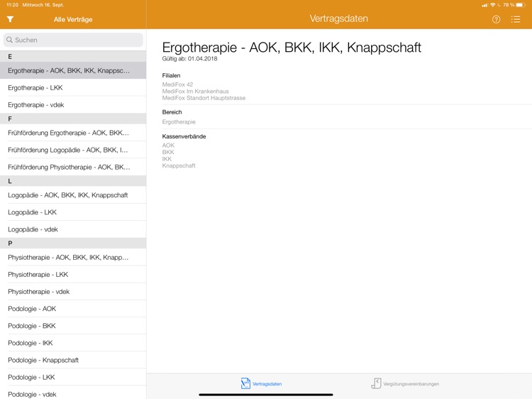The height and width of the screenshot is (399, 532).
Task: Select the Ergotherapie - vdek contract
Action: pyautogui.click(x=73, y=105)
